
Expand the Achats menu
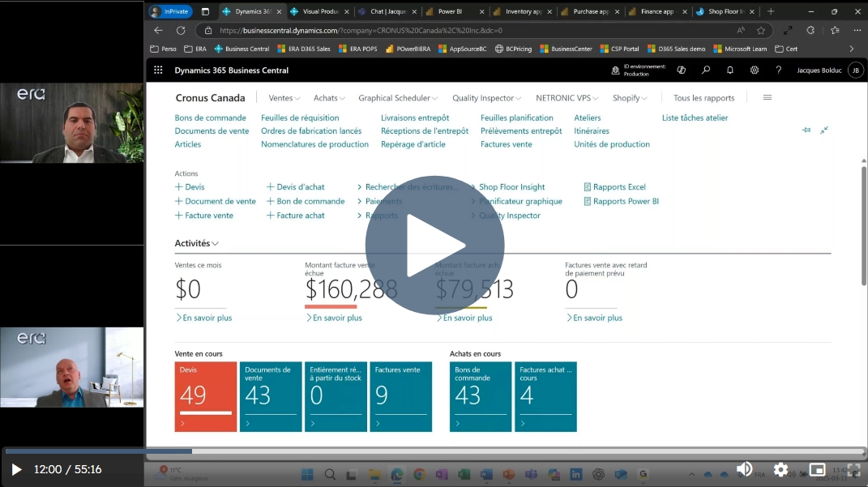(x=329, y=98)
